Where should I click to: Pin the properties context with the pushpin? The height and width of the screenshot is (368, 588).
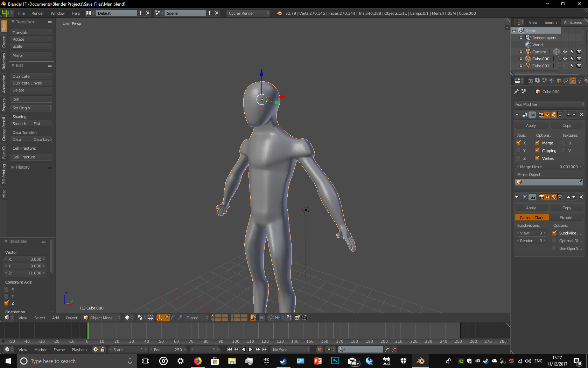click(516, 91)
